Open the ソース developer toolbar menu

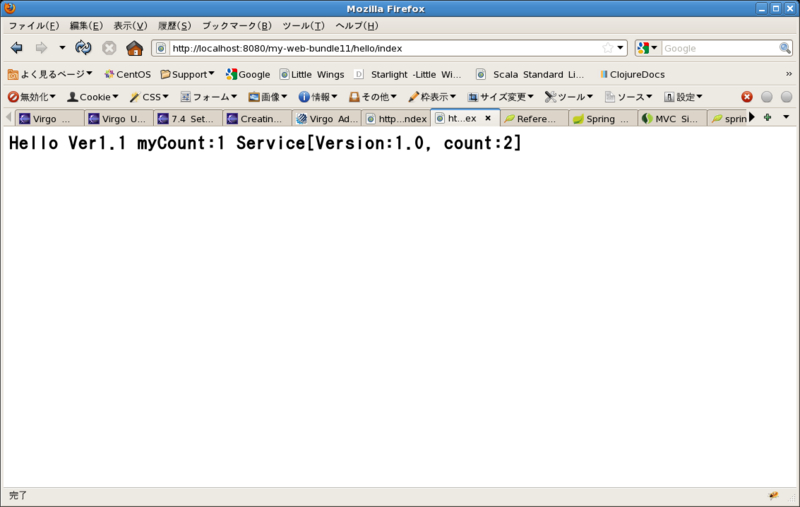629,97
